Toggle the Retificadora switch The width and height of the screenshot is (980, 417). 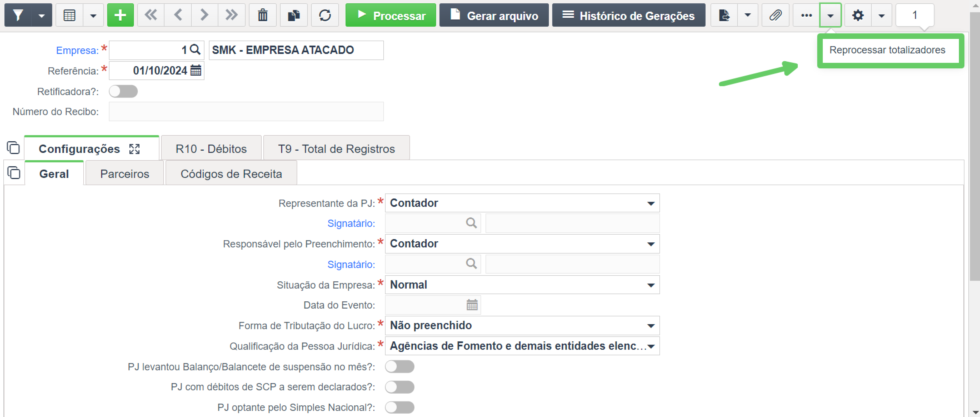pos(123,91)
